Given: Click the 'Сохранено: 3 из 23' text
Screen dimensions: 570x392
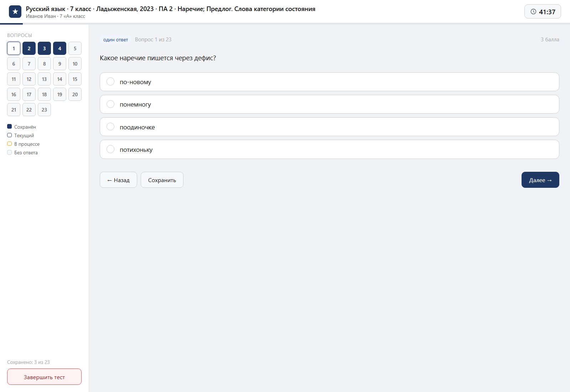Looking at the screenshot, I should click(x=28, y=362).
